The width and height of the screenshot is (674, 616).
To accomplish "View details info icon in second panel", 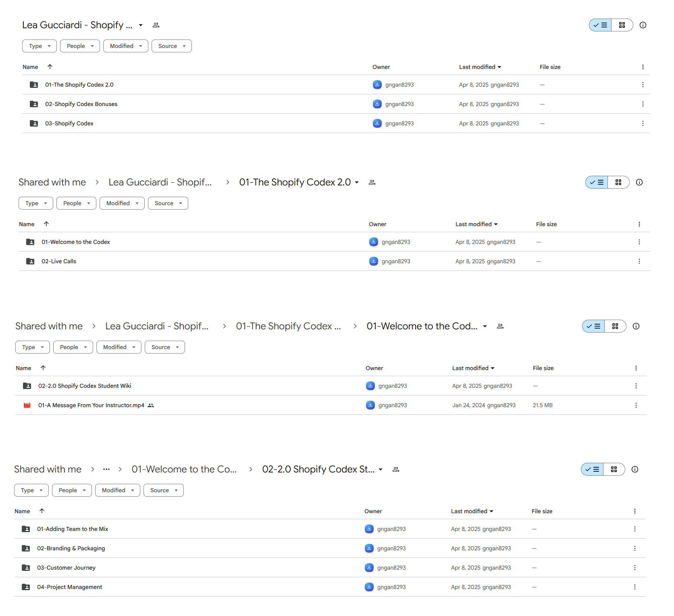I will pyautogui.click(x=639, y=182).
